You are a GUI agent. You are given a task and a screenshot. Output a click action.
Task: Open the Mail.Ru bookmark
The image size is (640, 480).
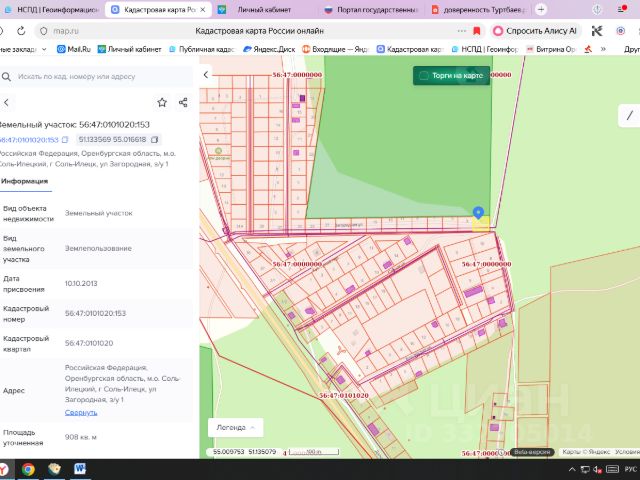coord(74,49)
